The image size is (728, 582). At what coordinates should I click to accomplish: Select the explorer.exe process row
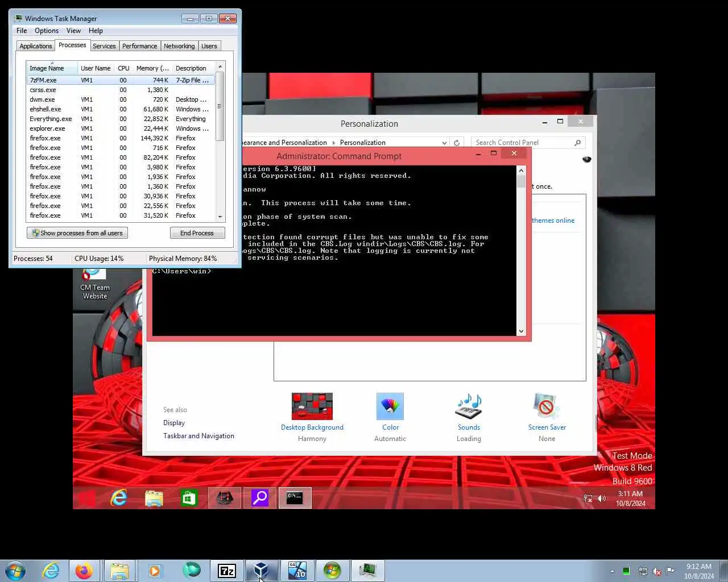click(x=121, y=128)
